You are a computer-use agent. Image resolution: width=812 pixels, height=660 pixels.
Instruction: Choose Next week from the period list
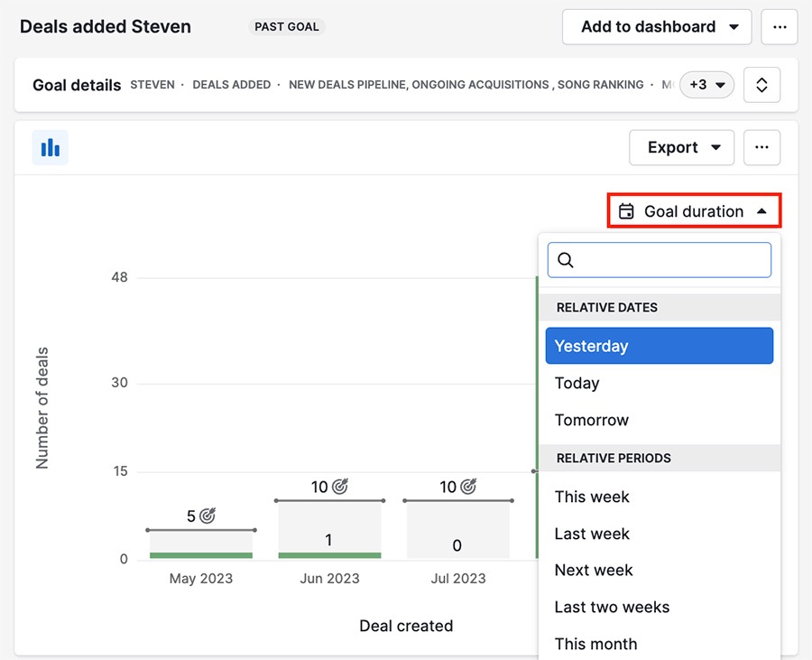coord(594,570)
